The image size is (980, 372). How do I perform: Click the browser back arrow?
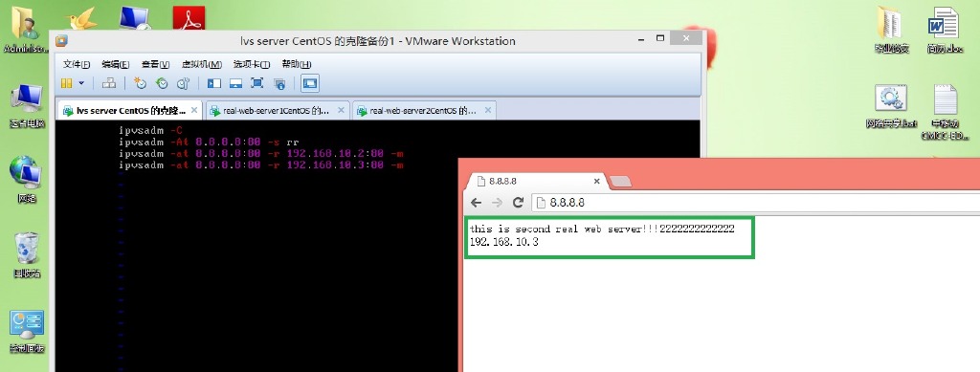477,202
